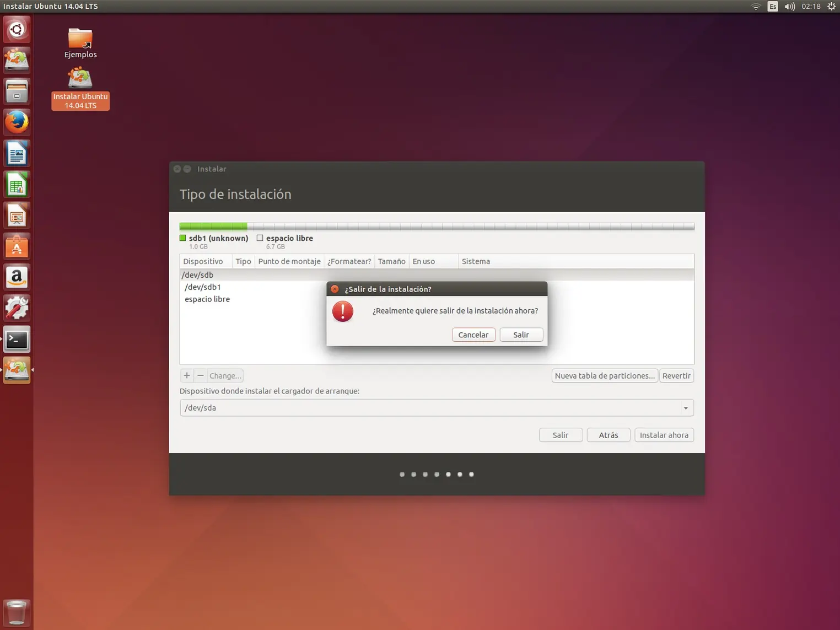
Task: Click the Punto de montaje column header
Action: [x=289, y=261]
